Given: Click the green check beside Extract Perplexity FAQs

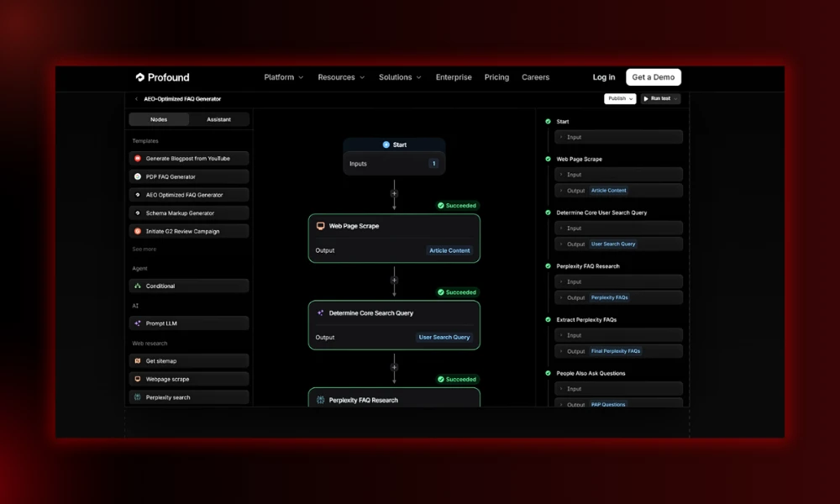Looking at the screenshot, I should pyautogui.click(x=548, y=320).
